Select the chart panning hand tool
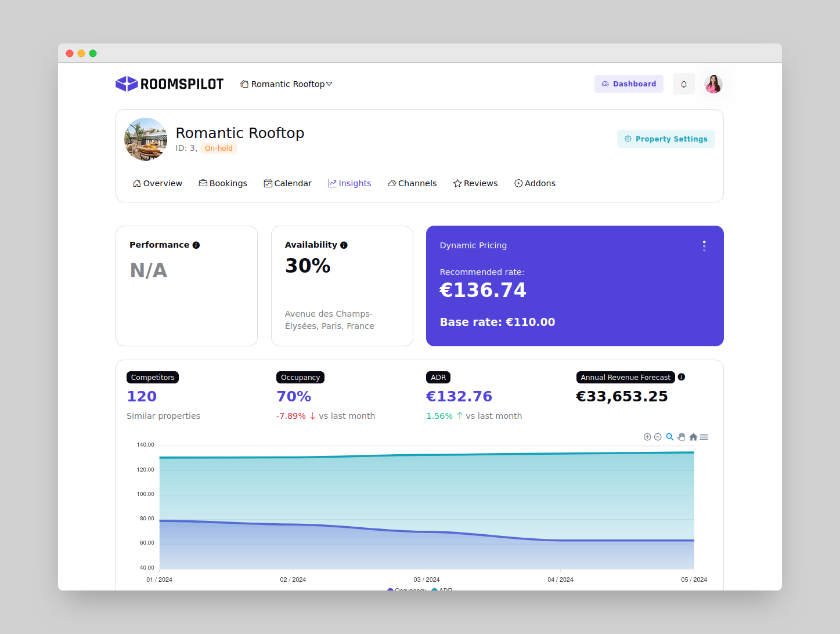 tap(682, 437)
